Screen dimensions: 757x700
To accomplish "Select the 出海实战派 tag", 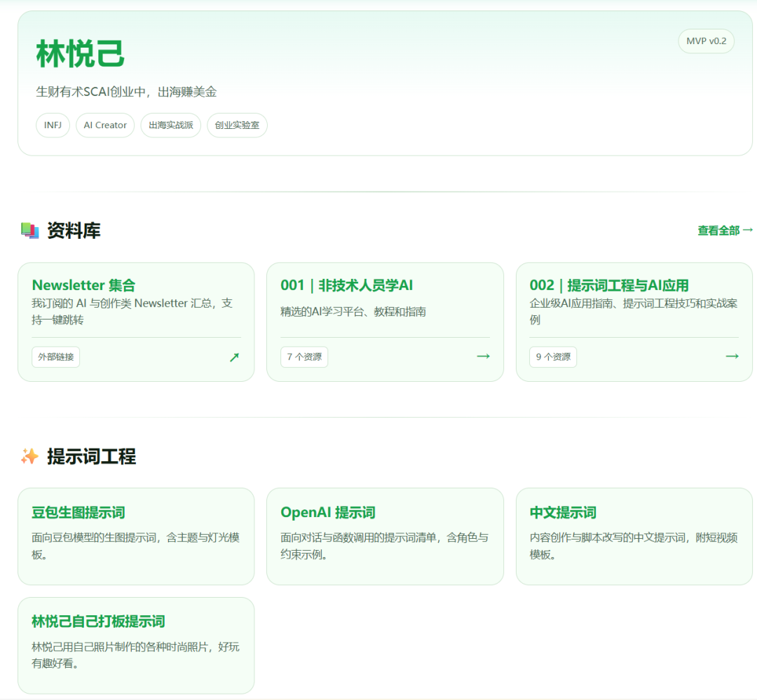I will 171,125.
